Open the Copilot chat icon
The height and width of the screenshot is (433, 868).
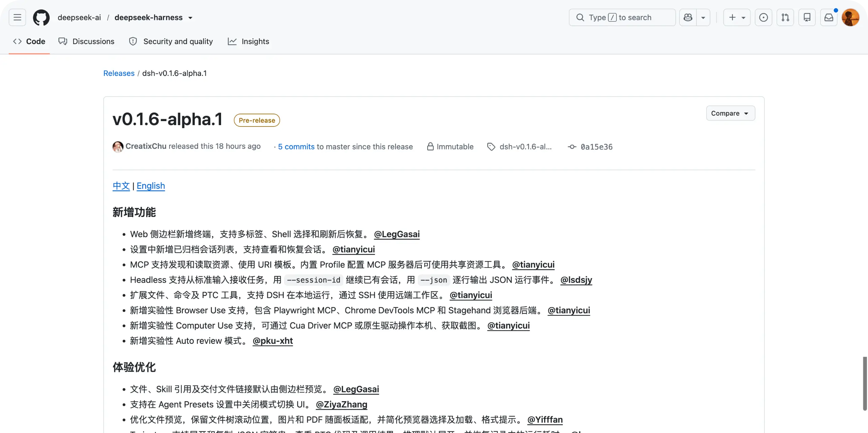pos(688,17)
